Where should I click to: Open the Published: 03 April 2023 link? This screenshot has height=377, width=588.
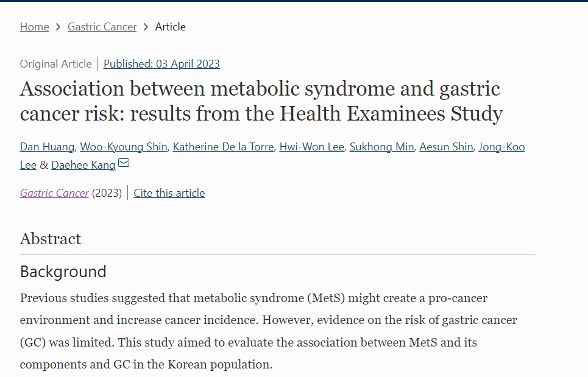(x=161, y=63)
